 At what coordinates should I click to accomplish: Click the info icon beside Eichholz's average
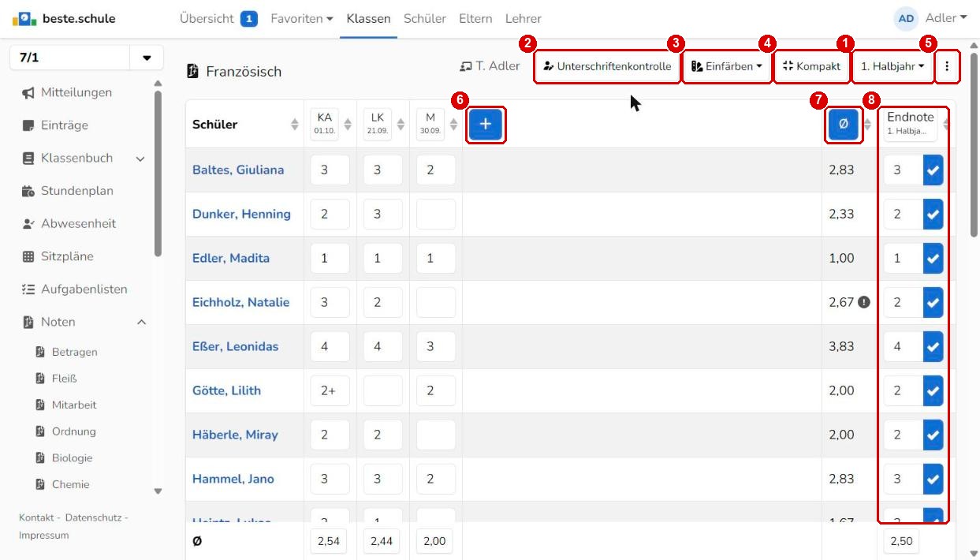864,302
